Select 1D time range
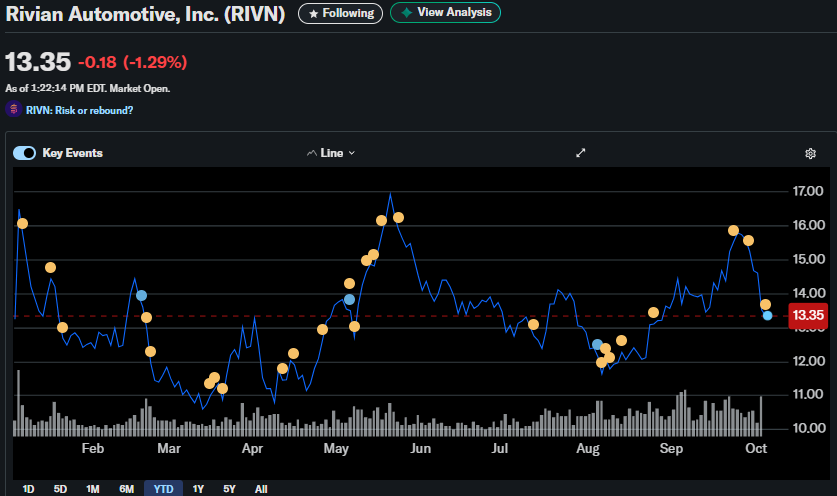 point(28,489)
